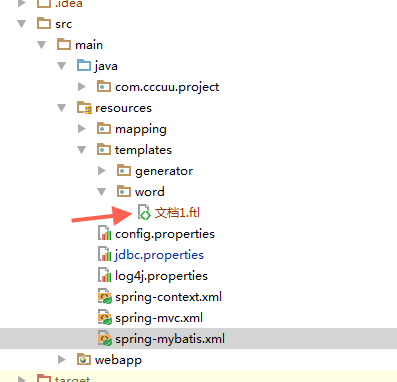This screenshot has height=382, width=397.
Task: Click the resources root folder icon
Action: pos(84,107)
